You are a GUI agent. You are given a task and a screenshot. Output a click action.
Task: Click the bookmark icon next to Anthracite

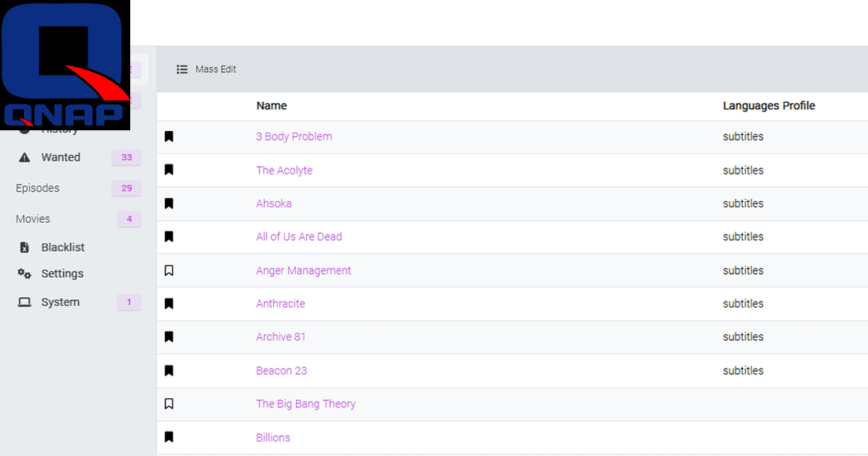coord(169,304)
